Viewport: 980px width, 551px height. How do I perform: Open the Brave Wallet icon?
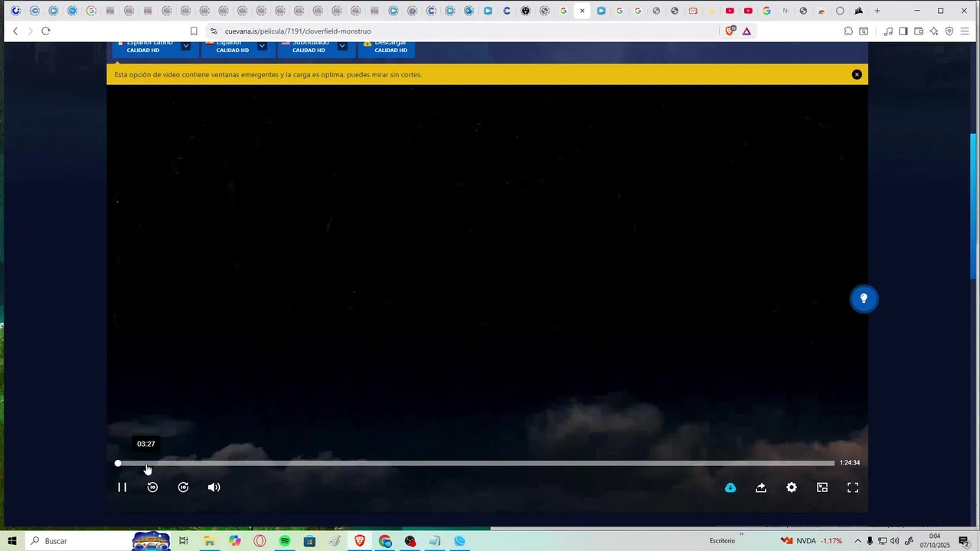point(919,31)
